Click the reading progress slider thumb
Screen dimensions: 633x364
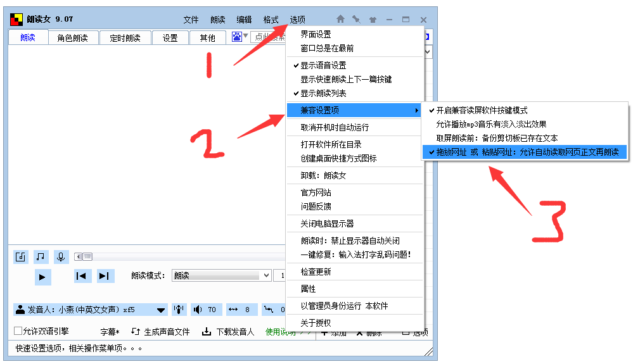pyautogui.click(x=87, y=256)
